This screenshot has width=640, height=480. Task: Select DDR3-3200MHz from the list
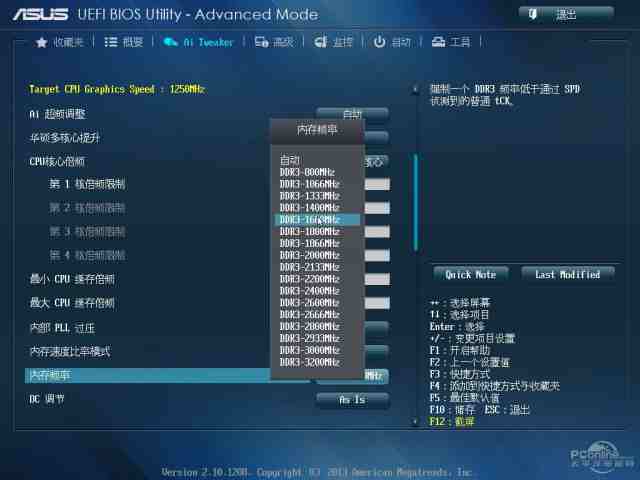coord(310,362)
